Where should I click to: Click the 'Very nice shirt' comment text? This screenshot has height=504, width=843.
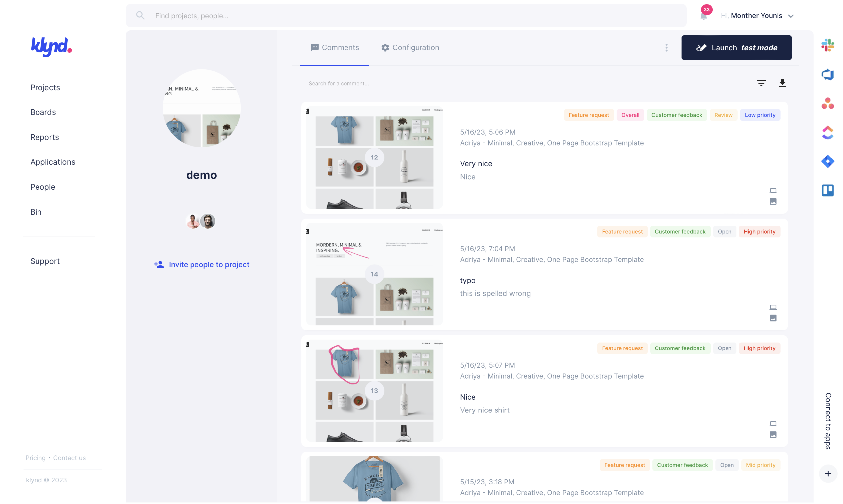pyautogui.click(x=485, y=410)
